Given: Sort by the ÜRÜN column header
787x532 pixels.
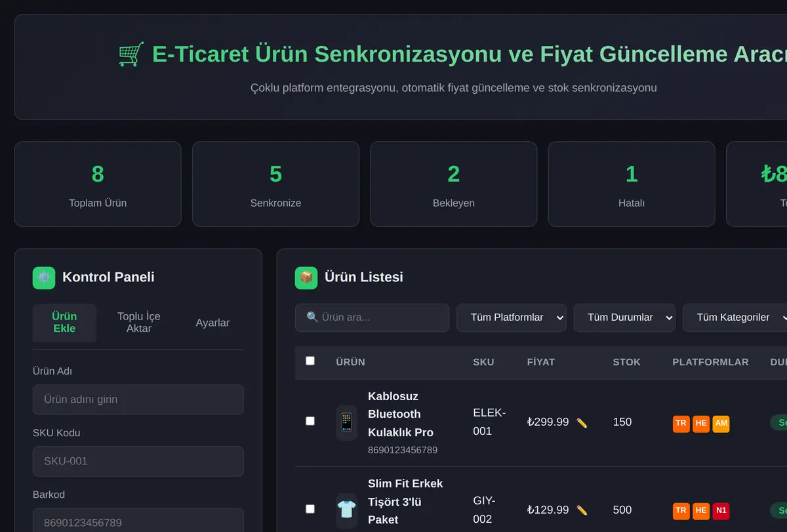Looking at the screenshot, I should (x=350, y=362).
